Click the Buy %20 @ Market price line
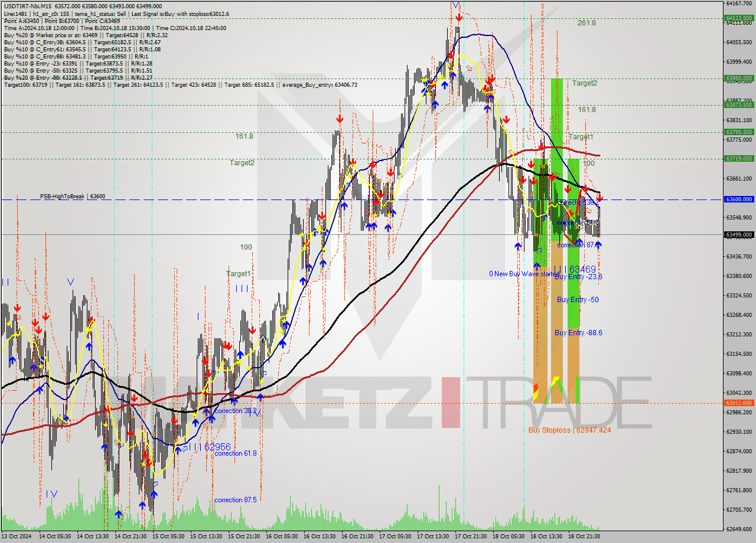This screenshot has width=756, height=543. pyautogui.click(x=86, y=35)
